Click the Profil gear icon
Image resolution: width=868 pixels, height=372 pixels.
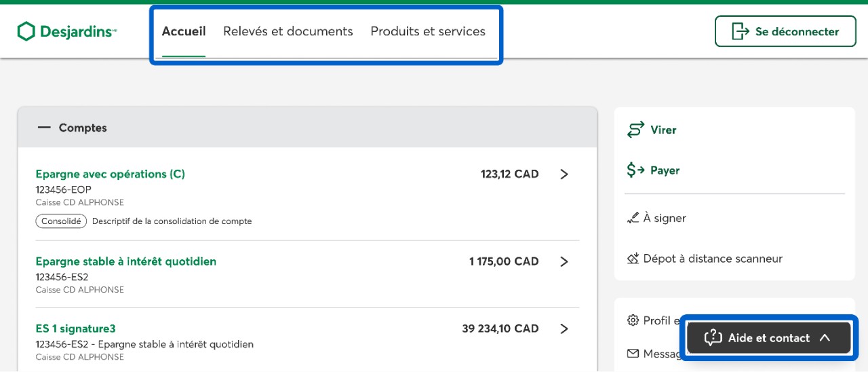click(633, 320)
